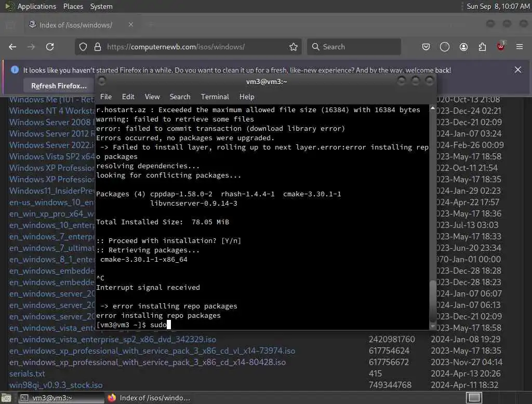Image resolution: width=532 pixels, height=404 pixels.
Task: Open win98qi_v0.9.3_stock.iso link
Action: [56, 385]
